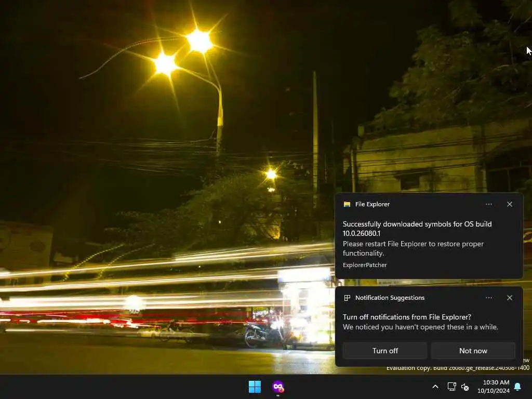Click the 10/10/2024 date in taskbar
532x399 pixels.
pos(494,391)
